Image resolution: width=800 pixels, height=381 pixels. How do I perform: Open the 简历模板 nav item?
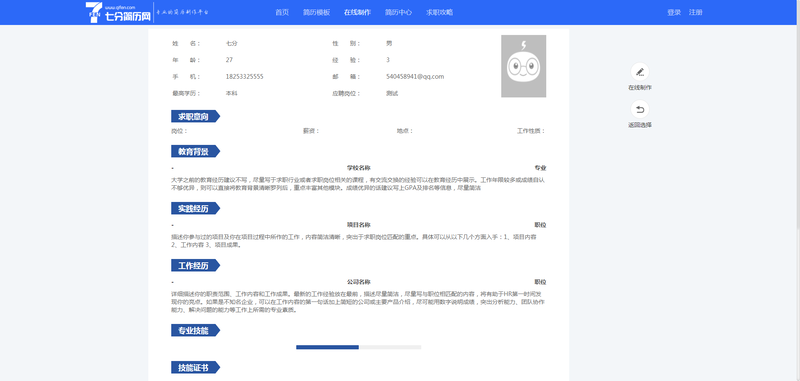pos(316,12)
